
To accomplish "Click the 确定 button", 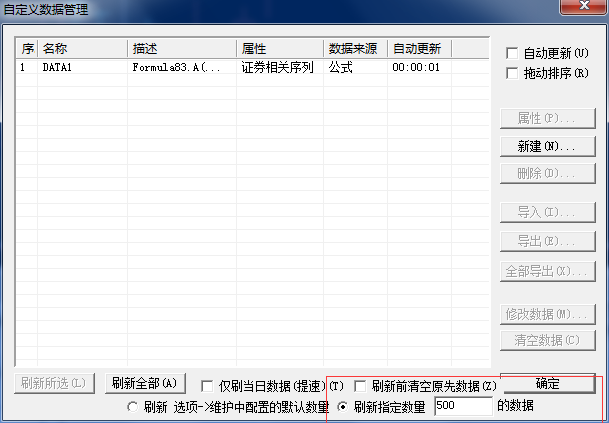I will tap(548, 383).
